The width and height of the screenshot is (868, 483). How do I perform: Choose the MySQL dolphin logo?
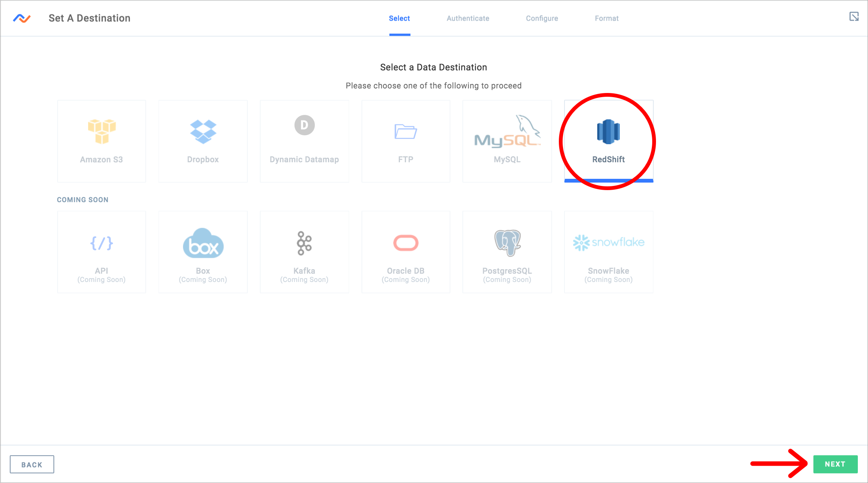coord(507,131)
